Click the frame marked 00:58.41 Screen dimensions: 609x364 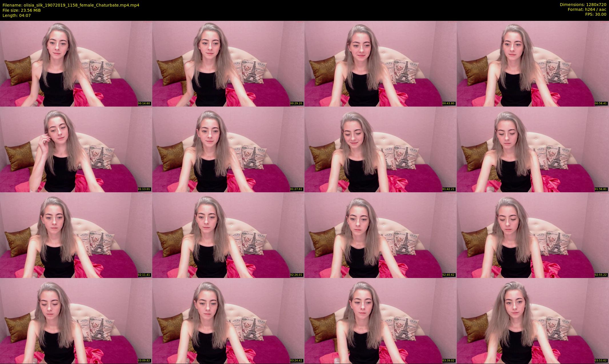click(x=533, y=63)
